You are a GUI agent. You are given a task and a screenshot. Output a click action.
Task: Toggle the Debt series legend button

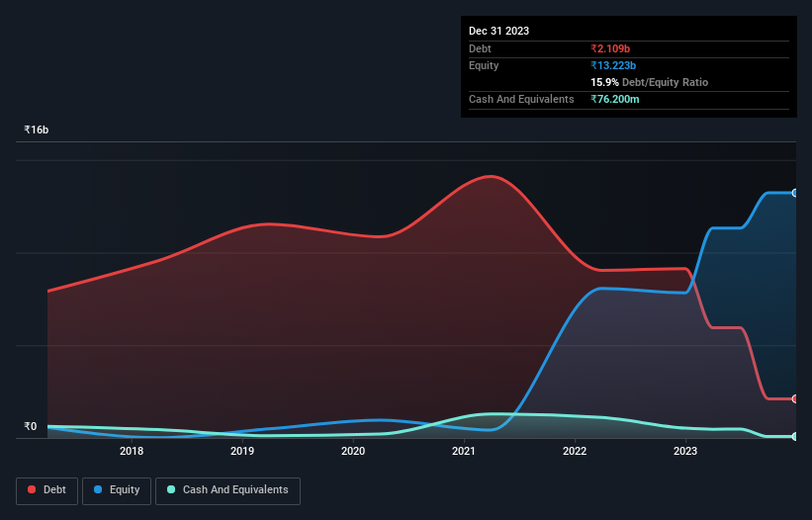tap(47, 490)
